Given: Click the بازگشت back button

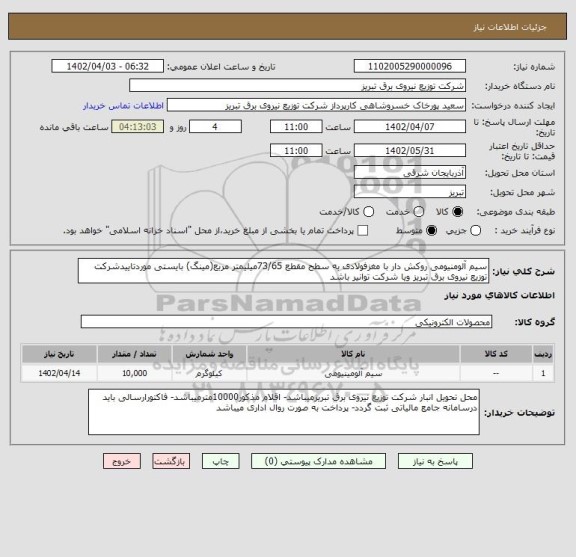Looking at the screenshot, I should 171,461.
